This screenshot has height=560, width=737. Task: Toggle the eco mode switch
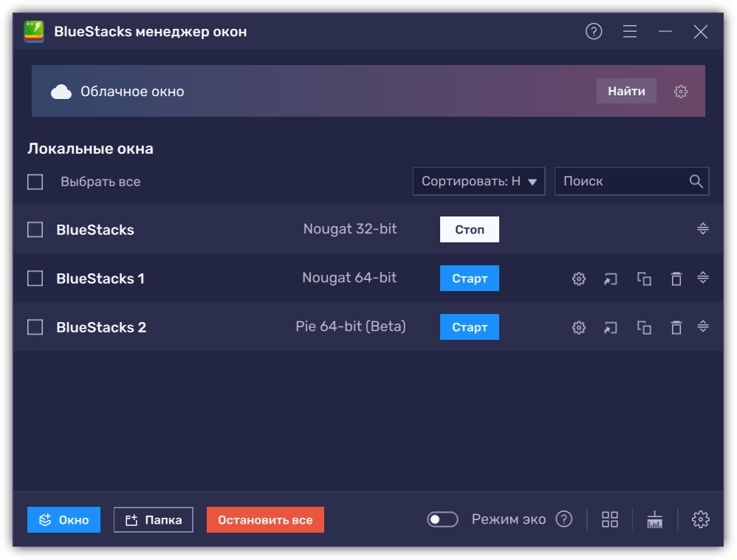coord(442,519)
